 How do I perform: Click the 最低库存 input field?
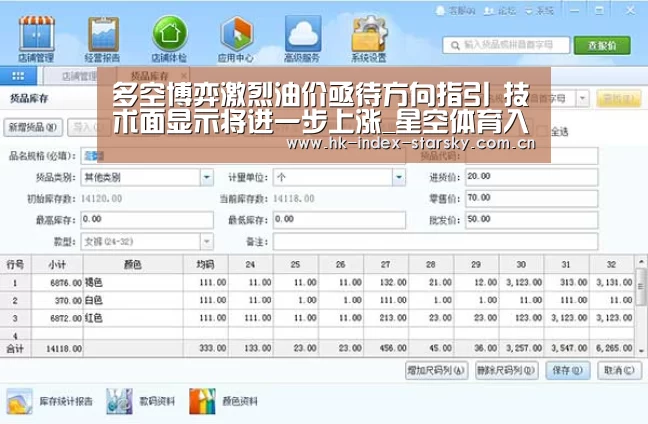339,220
